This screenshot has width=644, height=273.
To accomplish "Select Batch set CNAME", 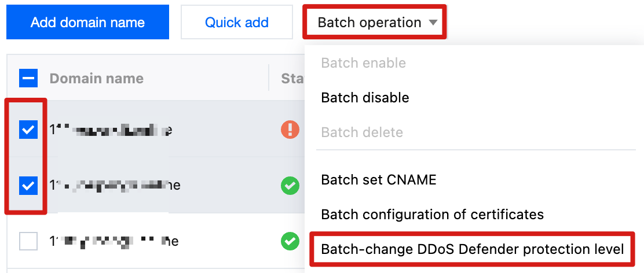I will click(x=379, y=180).
